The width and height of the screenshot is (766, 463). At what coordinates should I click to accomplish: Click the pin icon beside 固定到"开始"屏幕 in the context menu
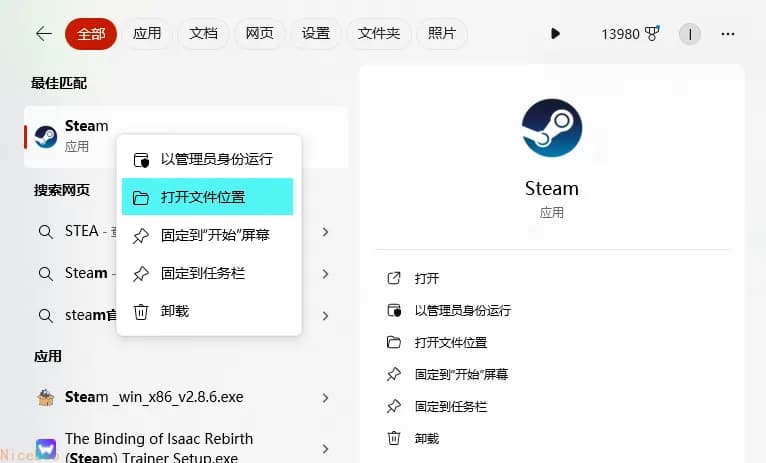pos(141,236)
